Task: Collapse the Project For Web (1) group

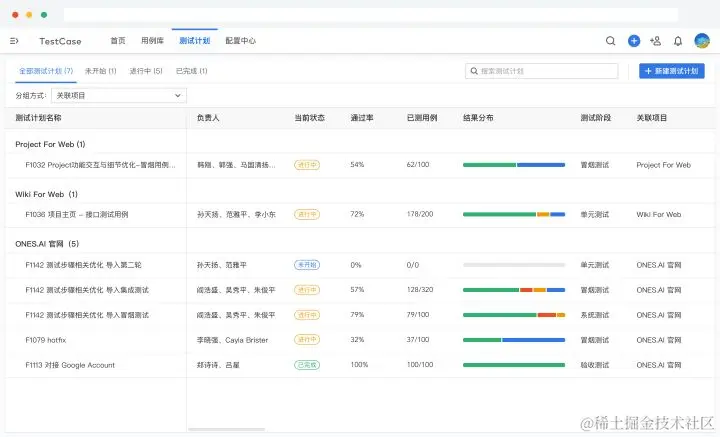Action: pos(50,144)
